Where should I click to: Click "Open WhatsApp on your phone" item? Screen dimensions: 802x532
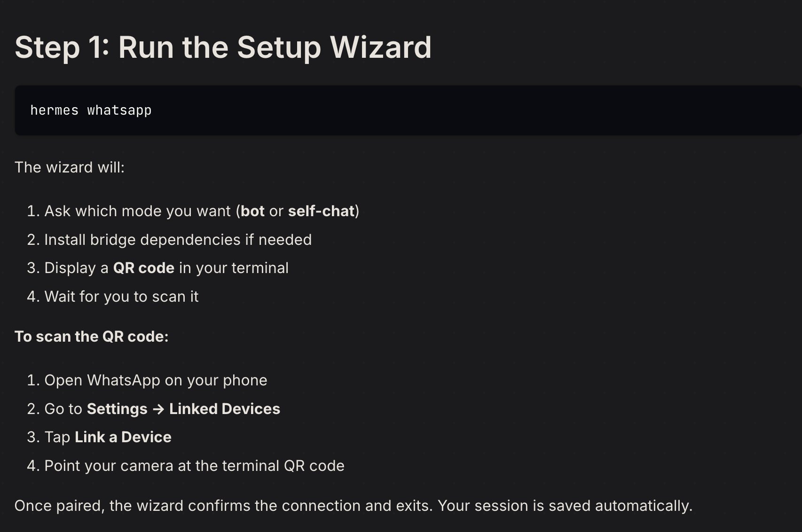[156, 380]
